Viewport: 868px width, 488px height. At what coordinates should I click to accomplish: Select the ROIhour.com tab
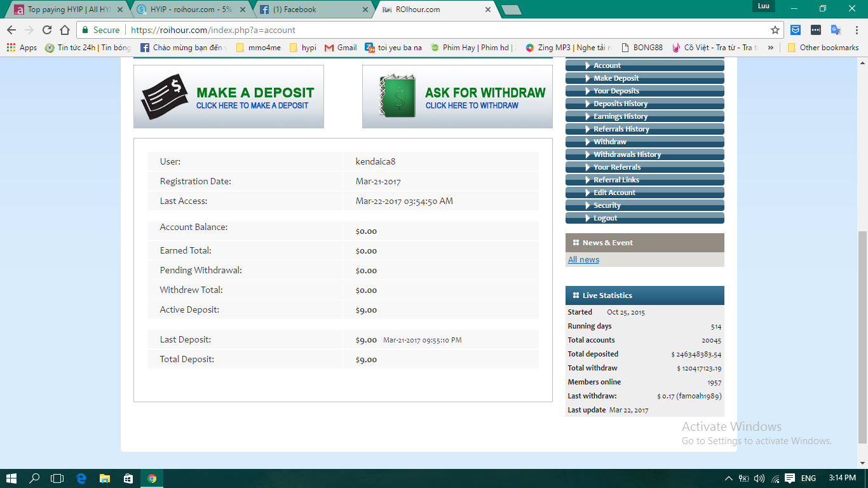tap(437, 10)
